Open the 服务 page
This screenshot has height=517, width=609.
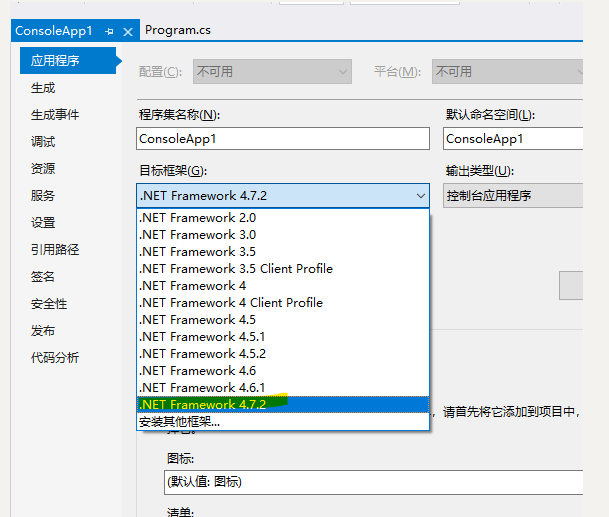point(43,195)
